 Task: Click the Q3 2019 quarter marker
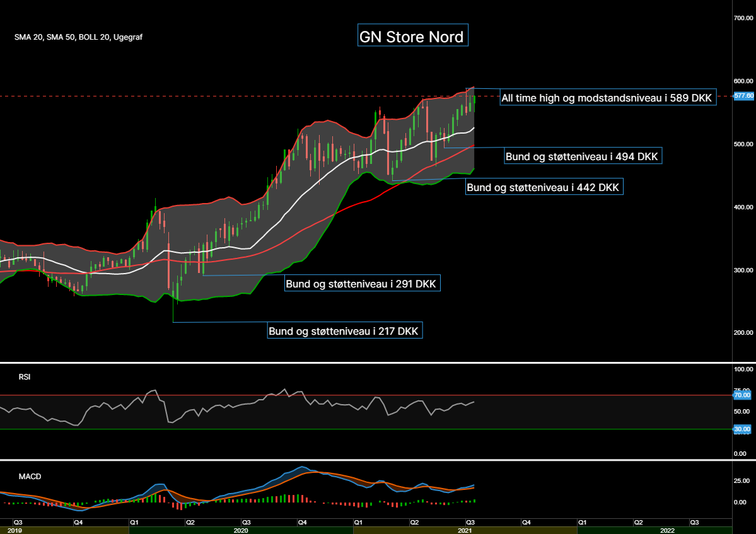[x=18, y=522]
